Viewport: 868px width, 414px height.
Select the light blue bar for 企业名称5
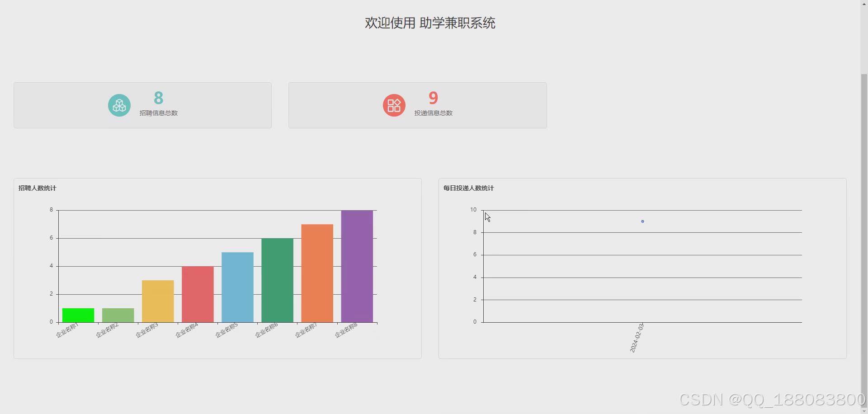pyautogui.click(x=237, y=287)
